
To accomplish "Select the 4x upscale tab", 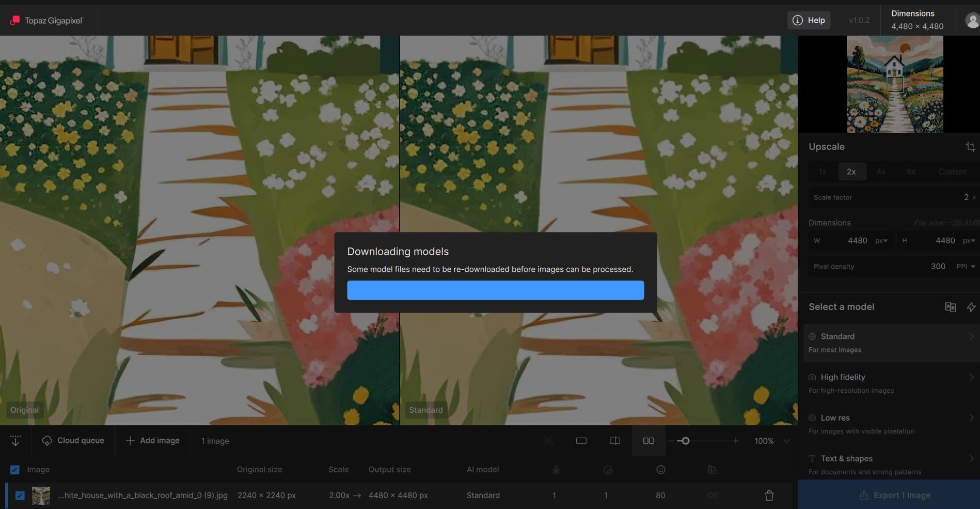I will pyautogui.click(x=881, y=172).
